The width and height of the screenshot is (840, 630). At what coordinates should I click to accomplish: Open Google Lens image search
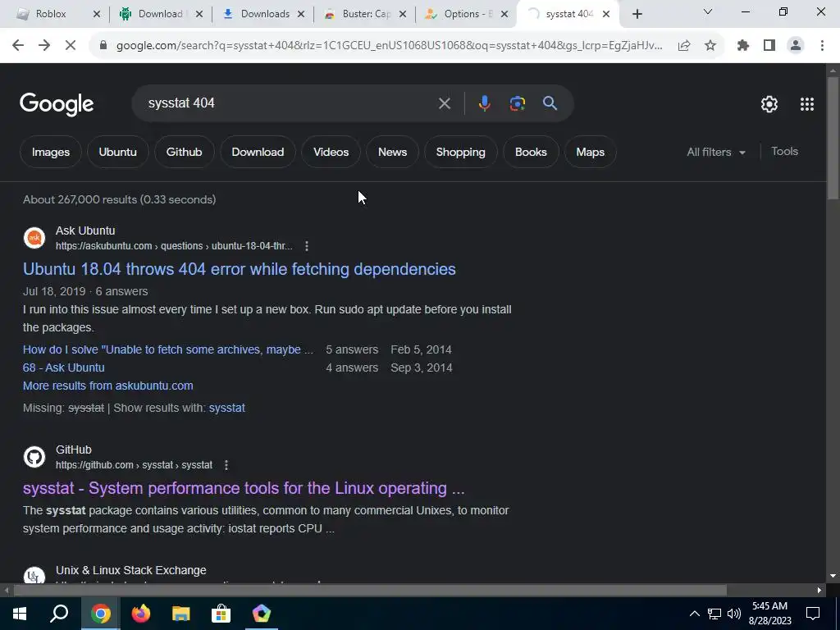pos(517,103)
